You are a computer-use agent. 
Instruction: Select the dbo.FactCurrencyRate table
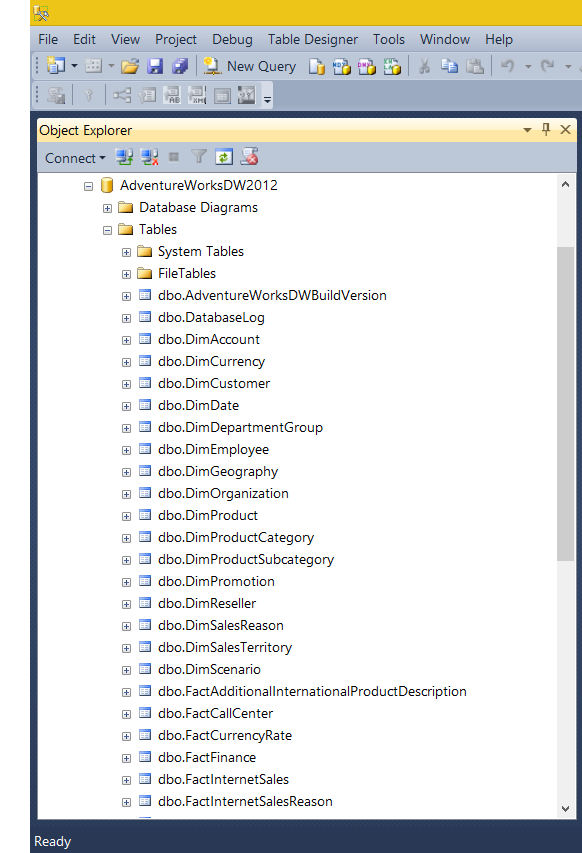click(225, 735)
